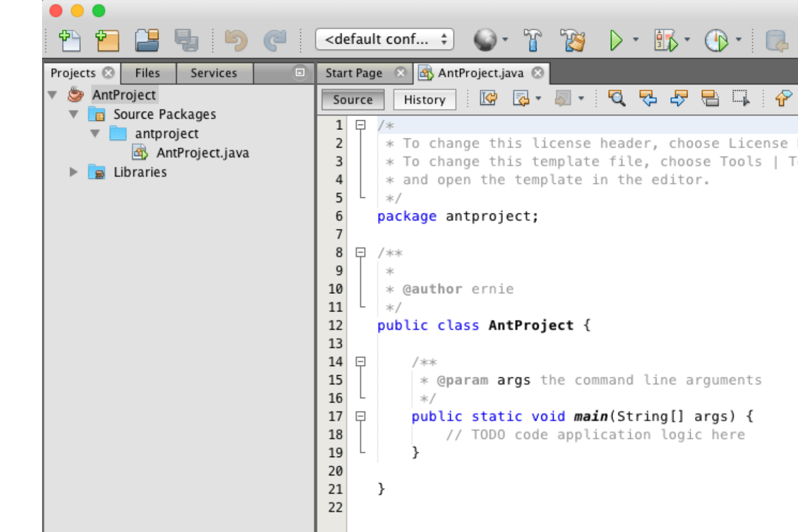Run the project with the green play icon
The height and width of the screenshot is (532, 798).
(616, 39)
